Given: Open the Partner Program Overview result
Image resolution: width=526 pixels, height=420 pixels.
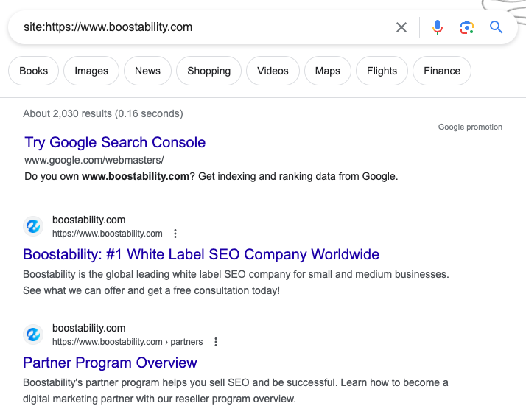Looking at the screenshot, I should pos(110,363).
